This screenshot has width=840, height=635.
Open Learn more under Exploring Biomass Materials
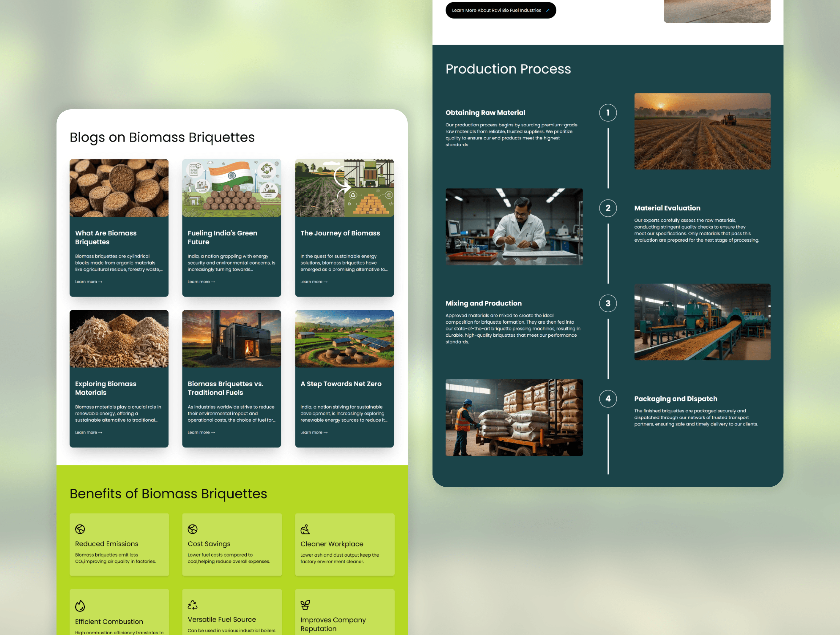pyautogui.click(x=89, y=432)
